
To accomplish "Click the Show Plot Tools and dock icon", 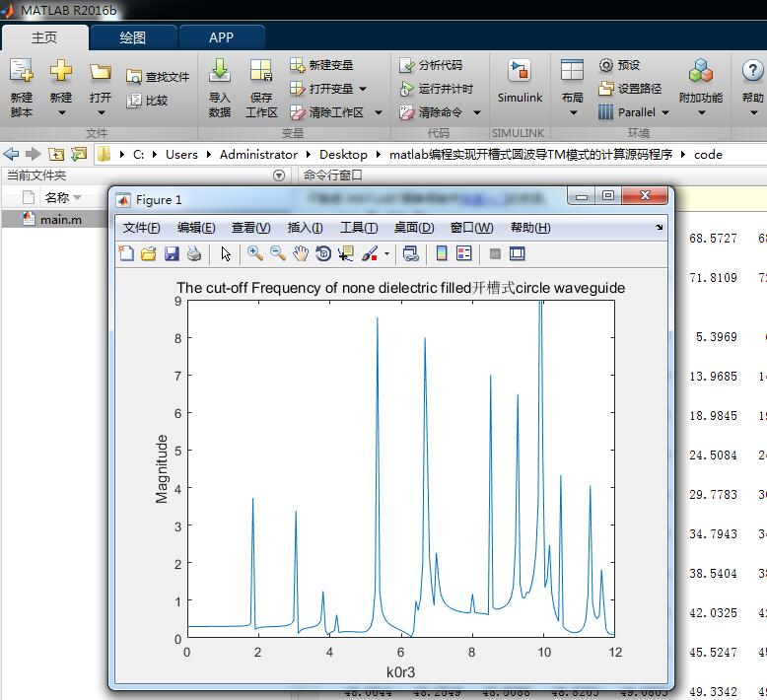I will (517, 253).
